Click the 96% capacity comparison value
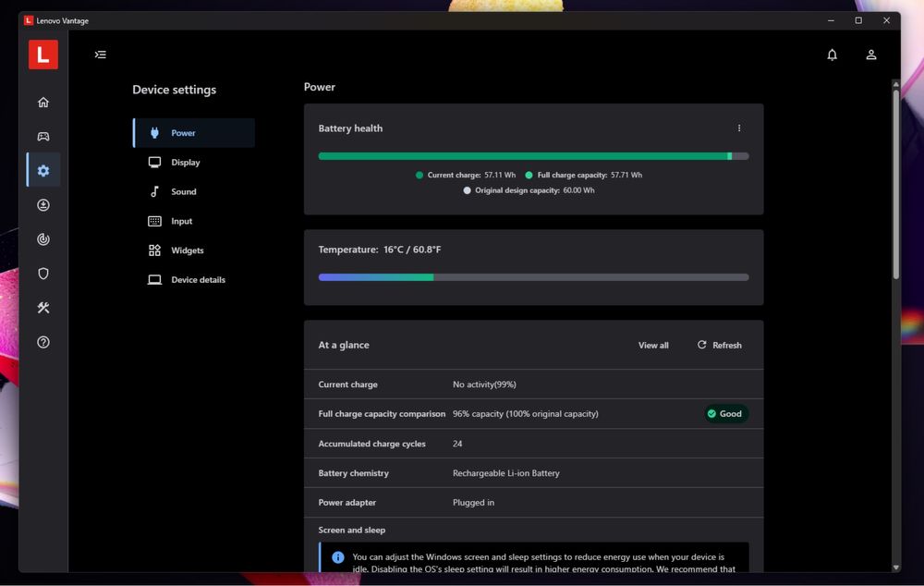The height and width of the screenshot is (586, 924). pos(525,414)
